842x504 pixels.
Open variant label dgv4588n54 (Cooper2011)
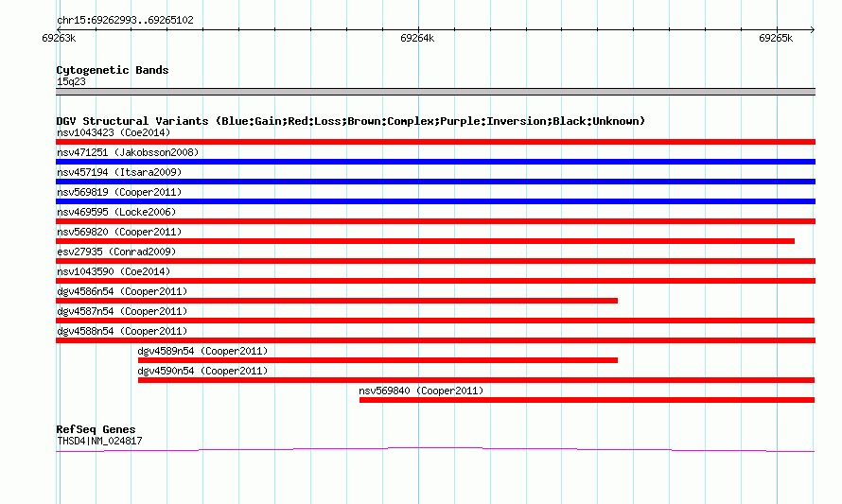pos(122,331)
